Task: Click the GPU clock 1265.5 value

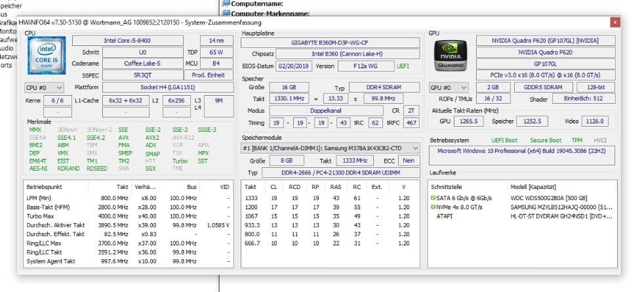Action: point(470,121)
